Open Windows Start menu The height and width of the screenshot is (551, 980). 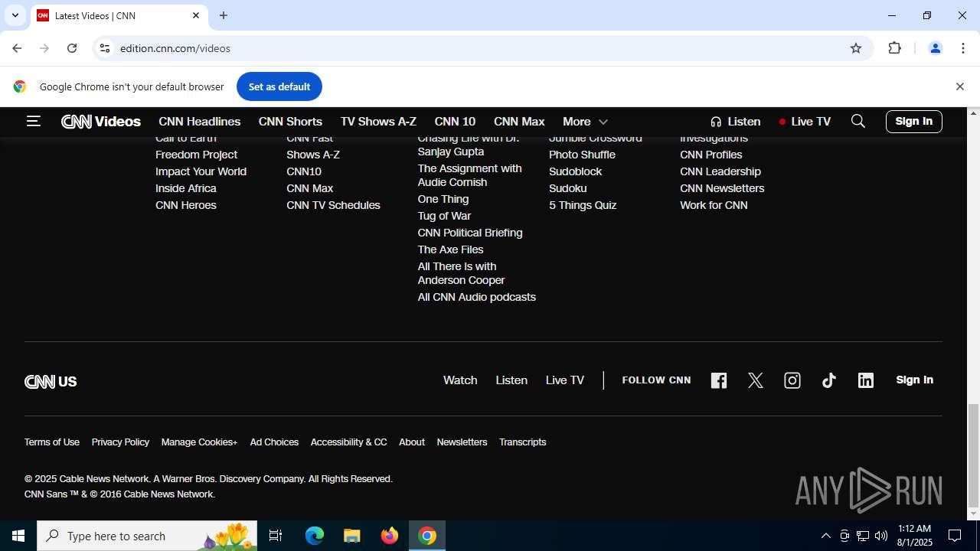tap(18, 536)
